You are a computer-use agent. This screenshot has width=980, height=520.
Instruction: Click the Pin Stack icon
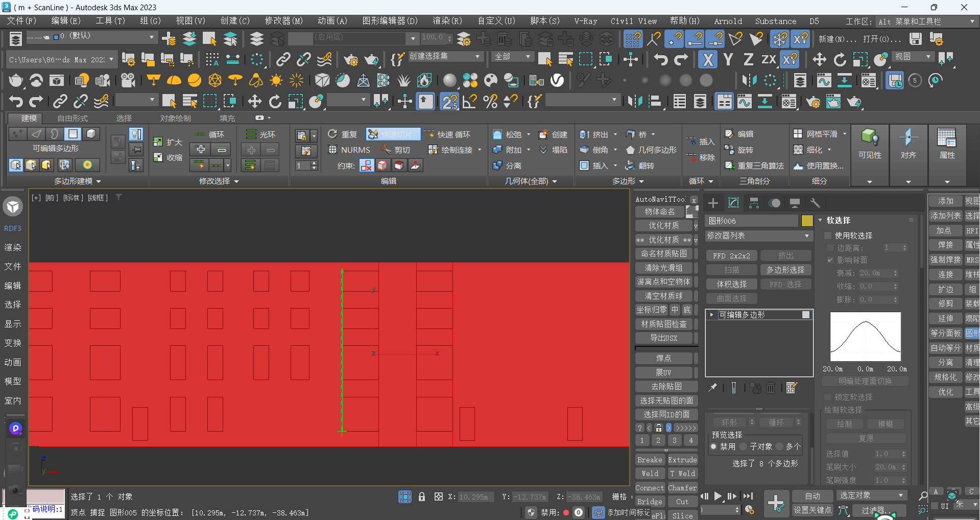point(712,388)
